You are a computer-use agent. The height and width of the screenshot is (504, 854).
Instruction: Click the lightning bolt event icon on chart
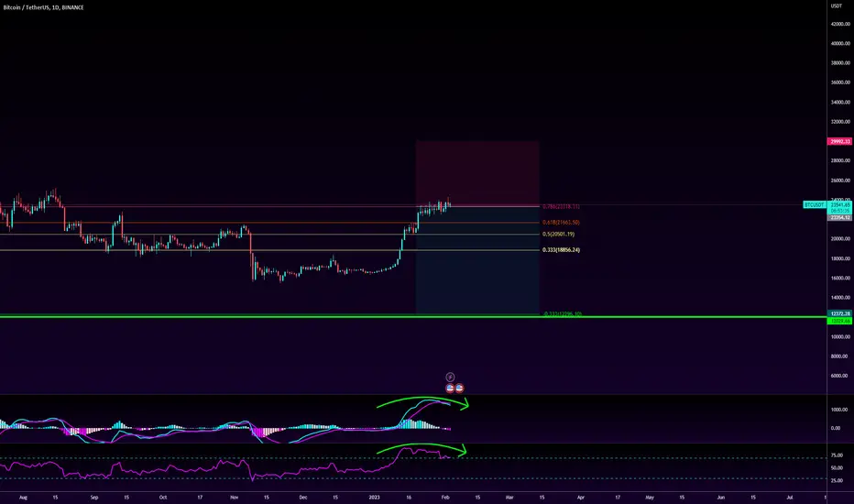(x=450, y=377)
